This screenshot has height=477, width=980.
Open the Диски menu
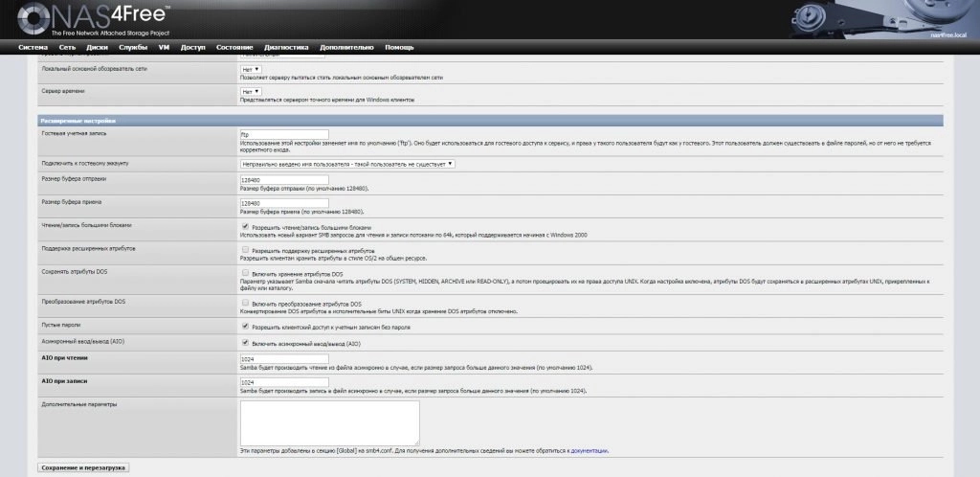[97, 47]
